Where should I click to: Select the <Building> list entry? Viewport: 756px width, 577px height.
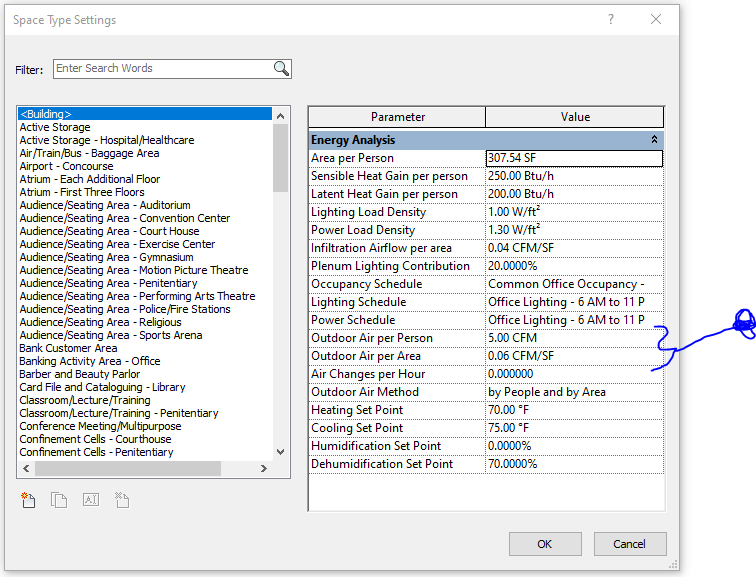click(145, 114)
